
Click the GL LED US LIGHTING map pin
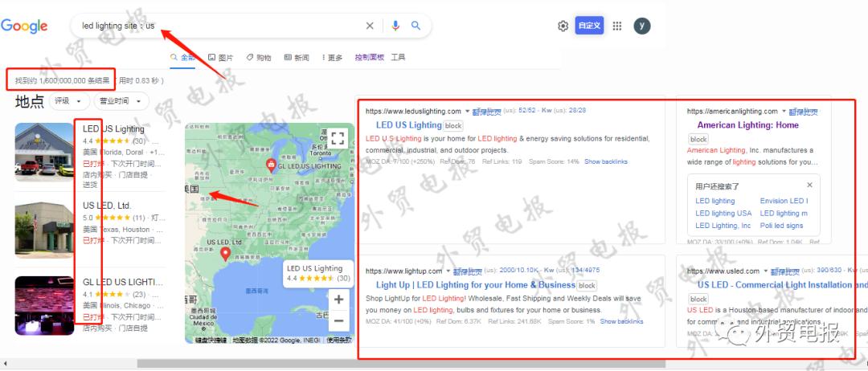pos(272,164)
